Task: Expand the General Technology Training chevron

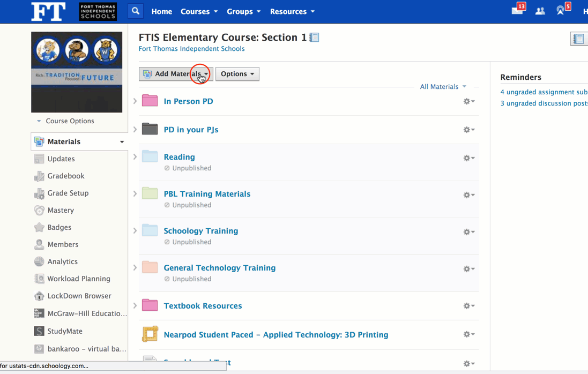Action: (x=135, y=267)
